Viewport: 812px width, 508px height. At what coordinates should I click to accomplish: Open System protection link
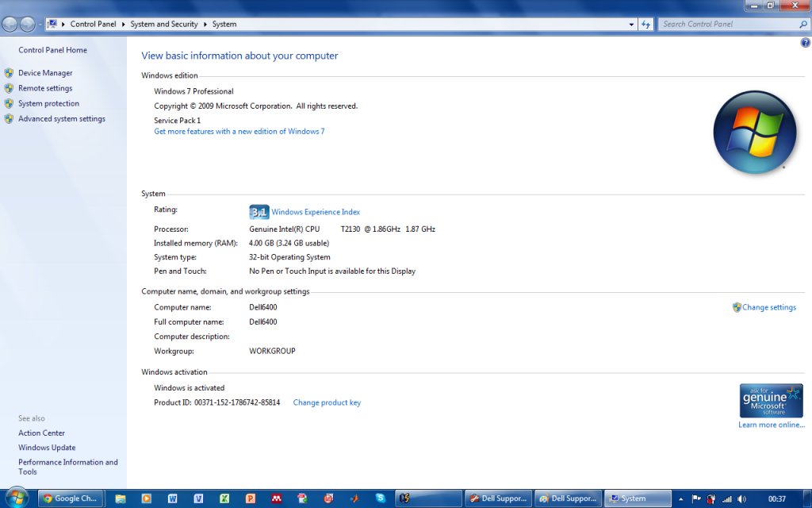click(x=48, y=103)
